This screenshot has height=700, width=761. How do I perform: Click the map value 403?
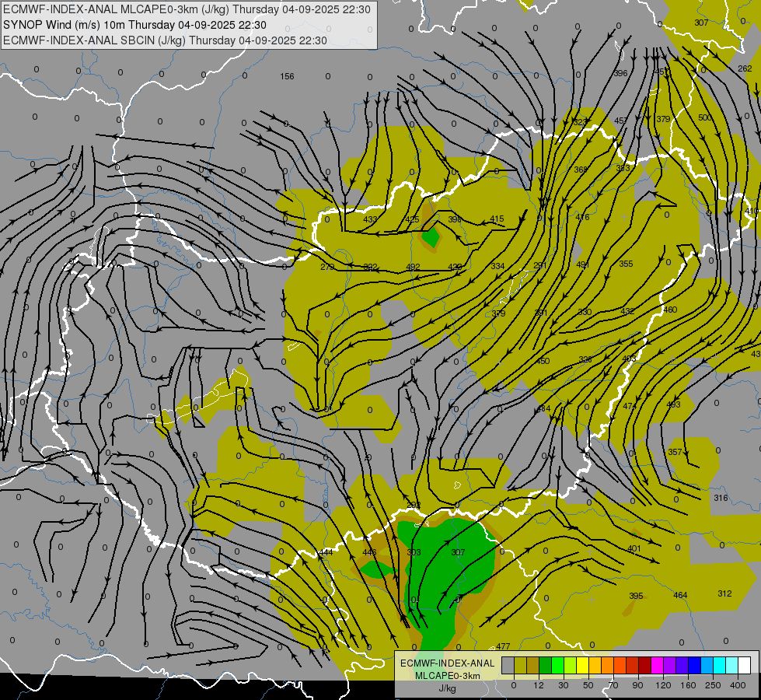click(629, 359)
